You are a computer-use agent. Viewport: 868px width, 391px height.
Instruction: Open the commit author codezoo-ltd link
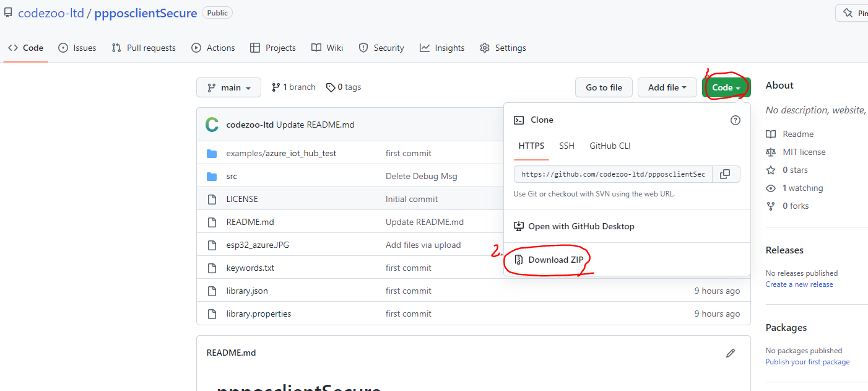pos(250,125)
